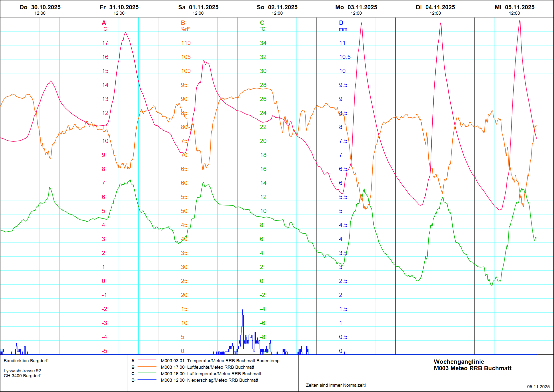Click the Baudirektion Burgdorf address text
The height and width of the screenshot is (392, 554).
tap(26, 360)
